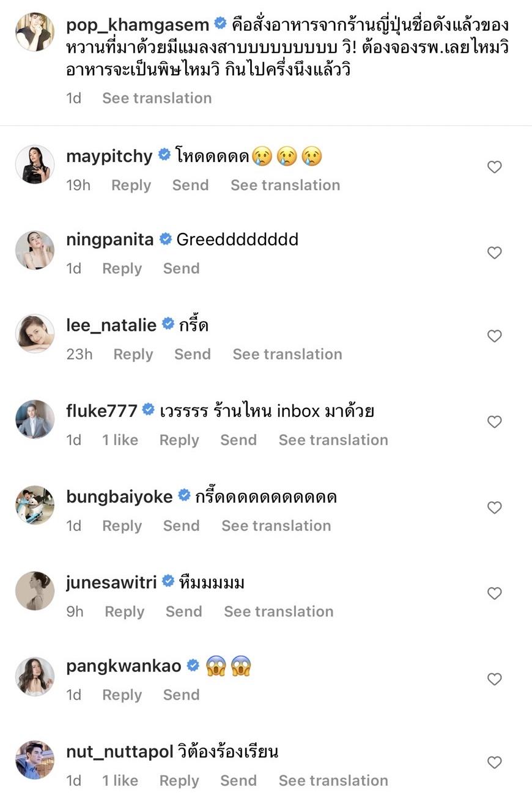Send bungbaiyoke's comment to someone

pyautogui.click(x=181, y=526)
